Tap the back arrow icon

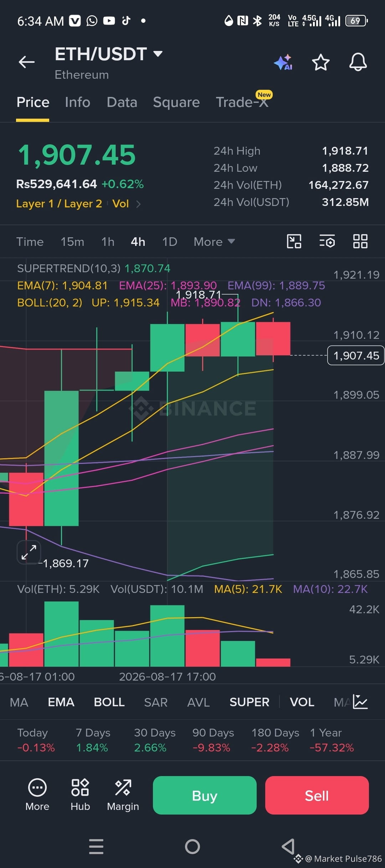[x=27, y=62]
